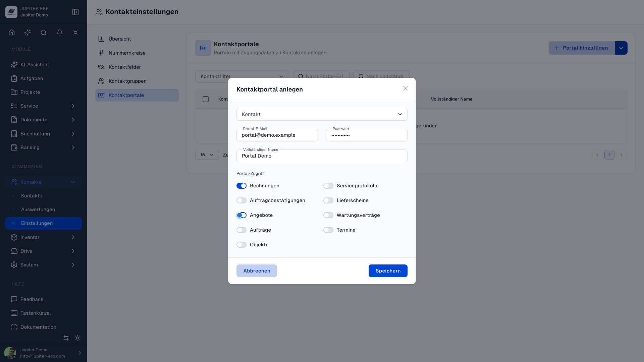Close the Kontaktportal anlegen dialog
The image size is (644, 362).
(406, 88)
